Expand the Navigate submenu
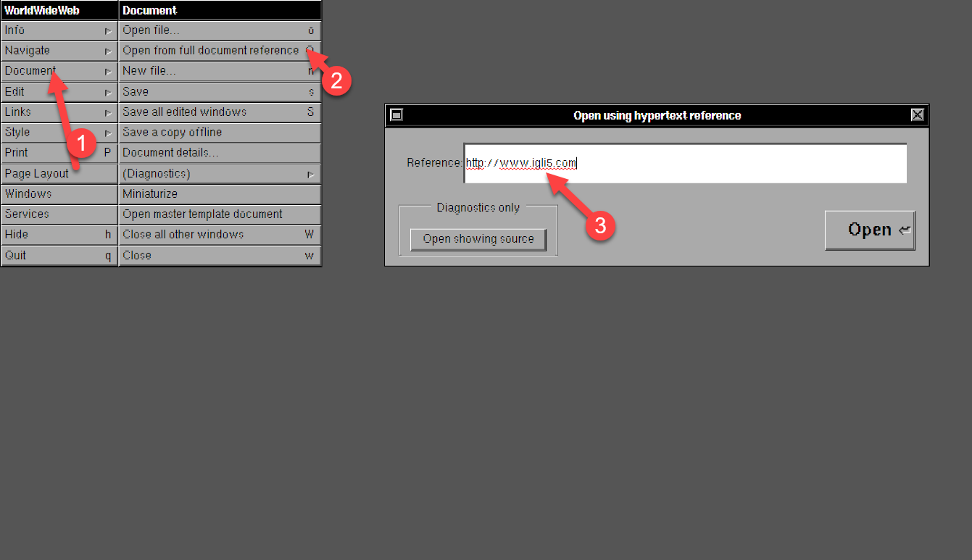Viewport: 972px width, 560px height. [58, 51]
